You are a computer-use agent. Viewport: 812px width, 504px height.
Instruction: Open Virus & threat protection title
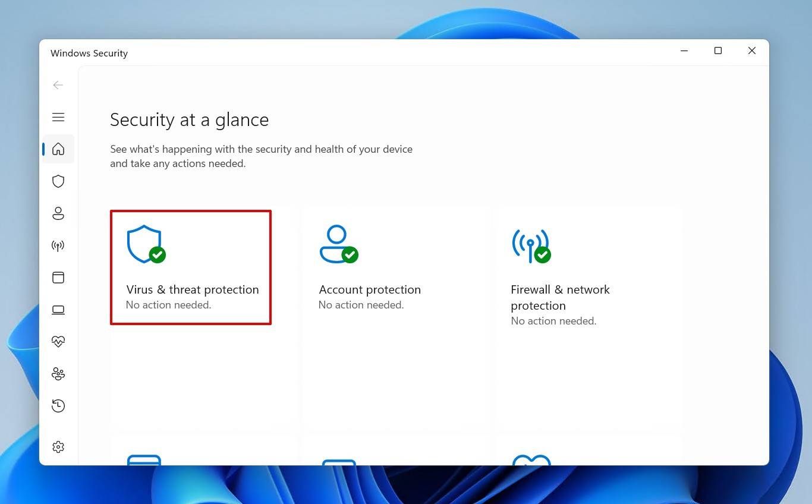[x=193, y=289]
